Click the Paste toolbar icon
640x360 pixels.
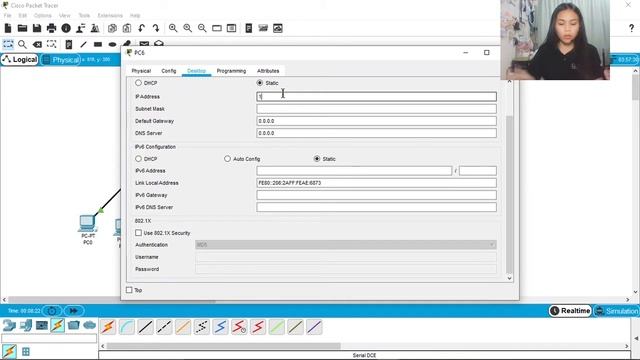pos(127,28)
